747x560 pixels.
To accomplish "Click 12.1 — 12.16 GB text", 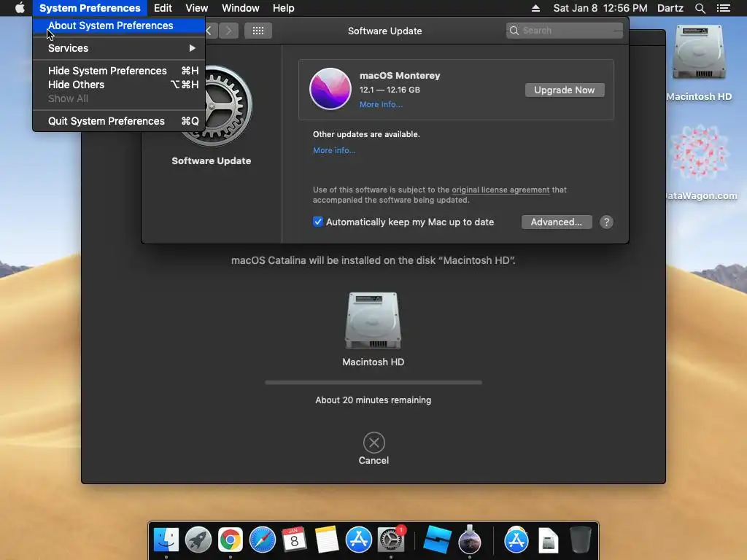I will click(x=390, y=90).
